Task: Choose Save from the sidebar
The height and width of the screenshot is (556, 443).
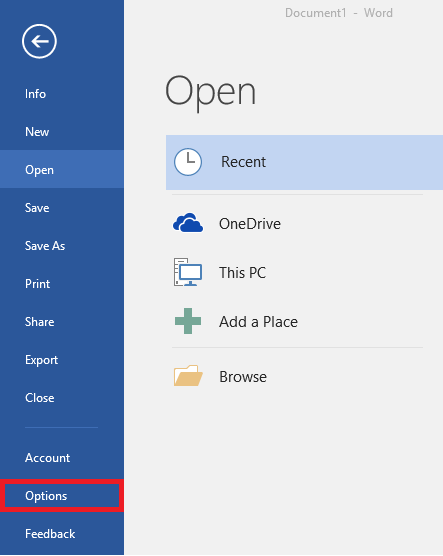Action: (x=62, y=208)
